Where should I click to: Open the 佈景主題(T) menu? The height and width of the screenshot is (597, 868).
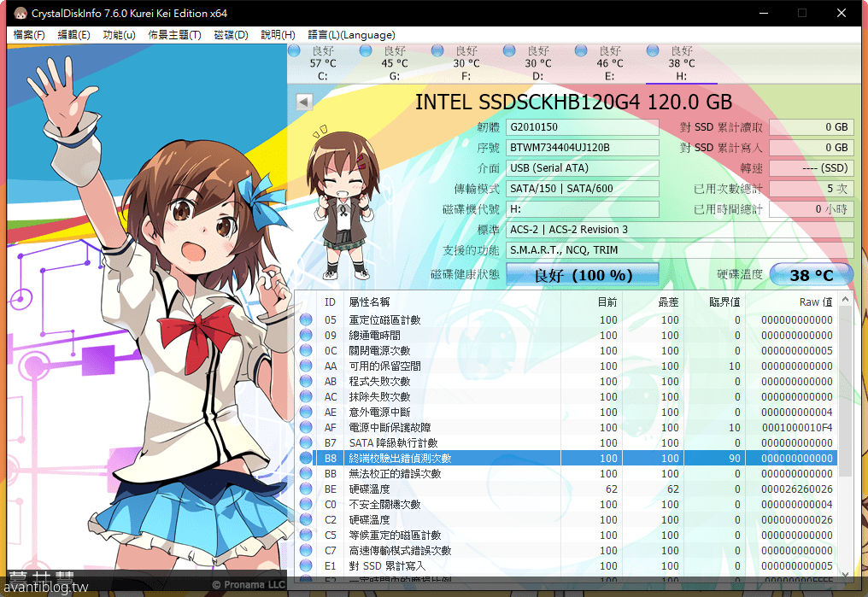174,35
